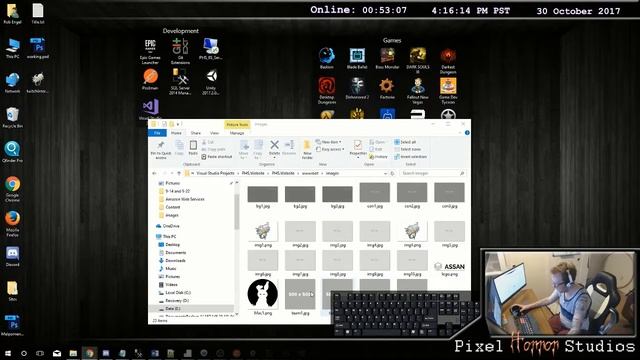The image size is (640, 360).
Task: Click Pin to Quick access in Explorer ribbon
Action: coord(161,150)
